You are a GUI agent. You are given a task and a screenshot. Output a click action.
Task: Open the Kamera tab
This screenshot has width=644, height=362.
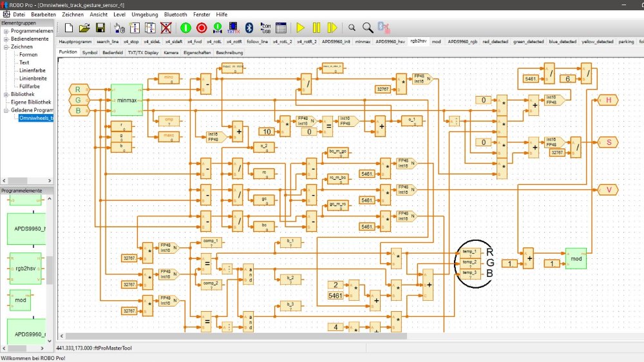(x=171, y=53)
